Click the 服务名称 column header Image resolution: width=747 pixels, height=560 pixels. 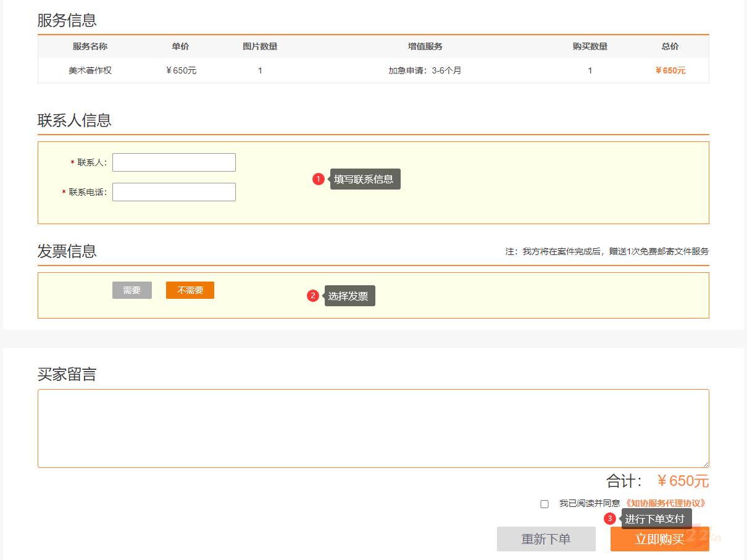[x=90, y=46]
